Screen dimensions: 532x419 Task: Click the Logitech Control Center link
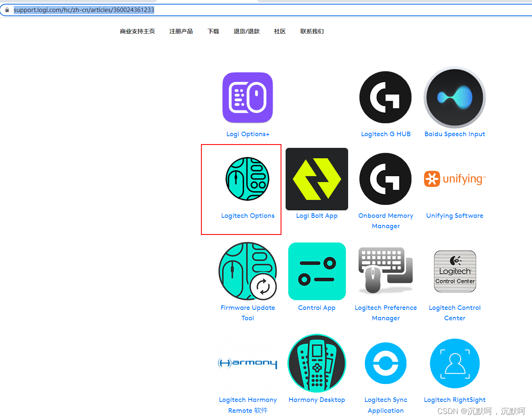click(455, 313)
